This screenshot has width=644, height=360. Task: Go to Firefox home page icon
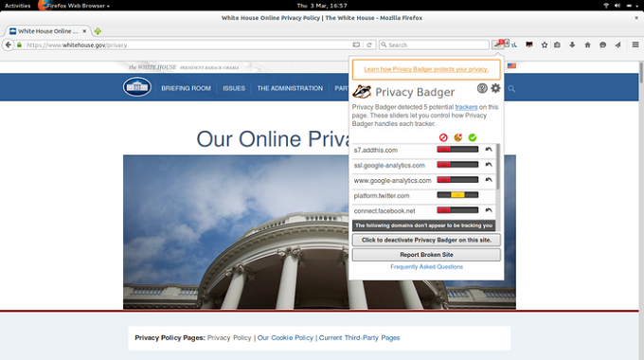pyautogui.click(x=587, y=45)
